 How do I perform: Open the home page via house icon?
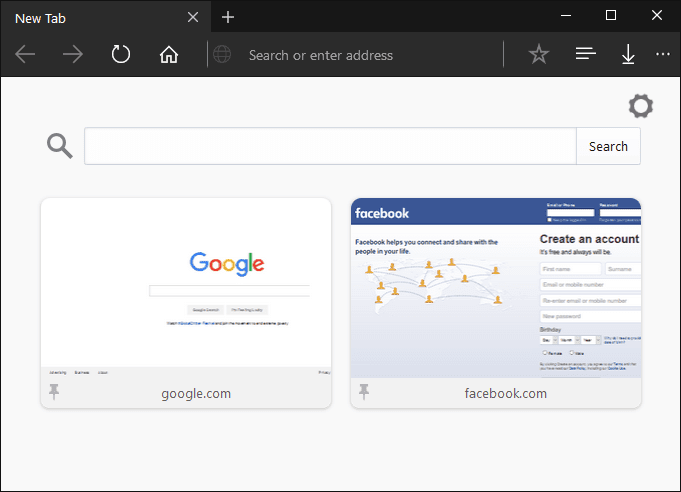pyautogui.click(x=169, y=55)
